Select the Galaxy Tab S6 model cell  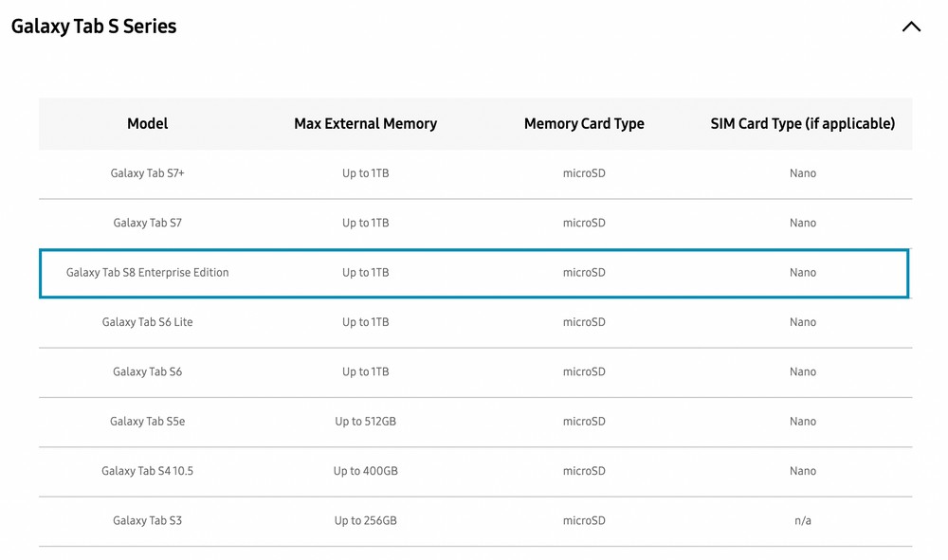148,371
